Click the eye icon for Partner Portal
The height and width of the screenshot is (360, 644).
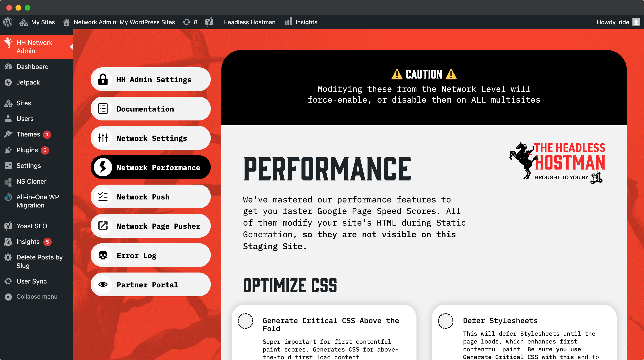click(103, 284)
